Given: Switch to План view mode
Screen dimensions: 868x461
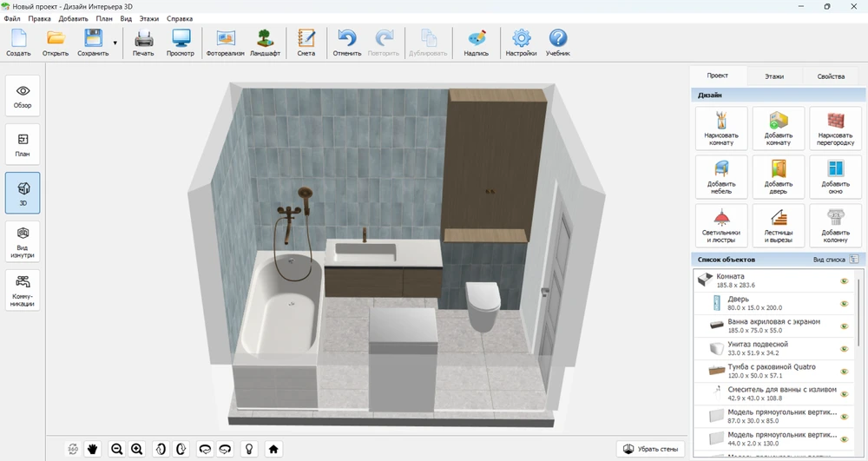Looking at the screenshot, I should pos(23,144).
